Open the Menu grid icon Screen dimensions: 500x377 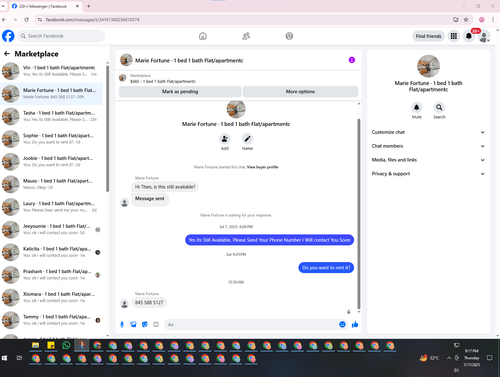pos(454,36)
